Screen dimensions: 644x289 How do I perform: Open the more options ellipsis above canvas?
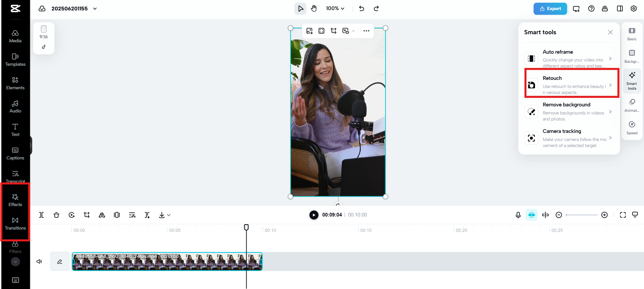coord(366,31)
